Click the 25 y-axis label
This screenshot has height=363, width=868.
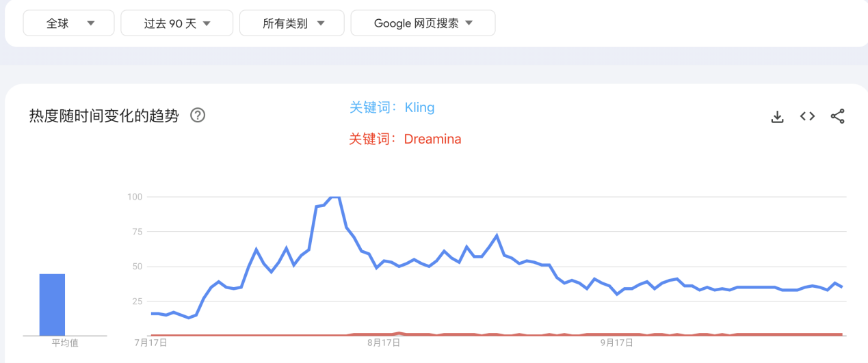coord(136,301)
